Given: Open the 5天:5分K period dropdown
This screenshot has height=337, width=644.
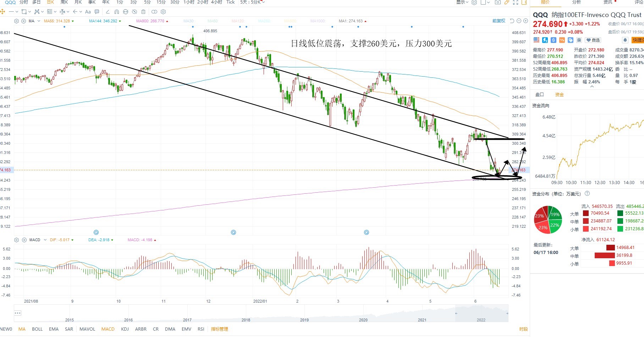Looking at the screenshot, I should tap(253, 2).
